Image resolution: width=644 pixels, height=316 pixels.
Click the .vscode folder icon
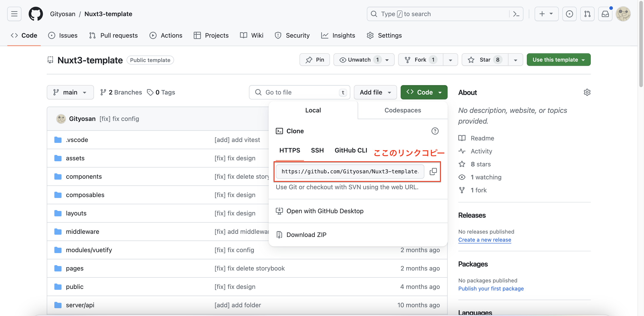(58, 140)
